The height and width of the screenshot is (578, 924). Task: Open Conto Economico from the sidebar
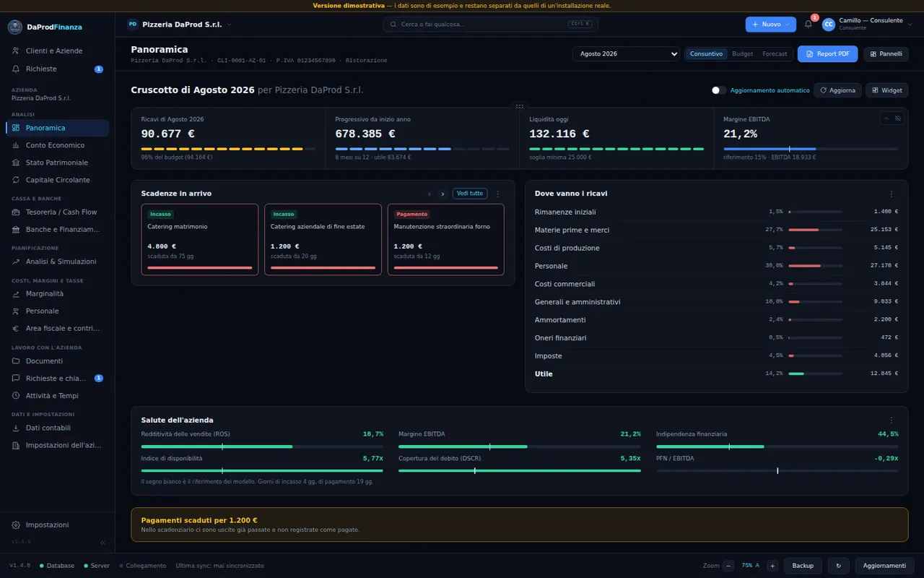coord(57,145)
